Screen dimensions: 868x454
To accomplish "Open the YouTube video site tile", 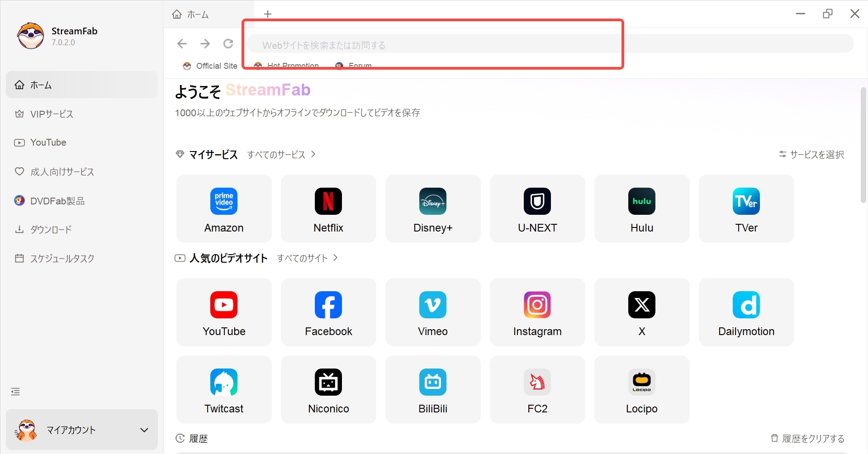I will (x=224, y=312).
